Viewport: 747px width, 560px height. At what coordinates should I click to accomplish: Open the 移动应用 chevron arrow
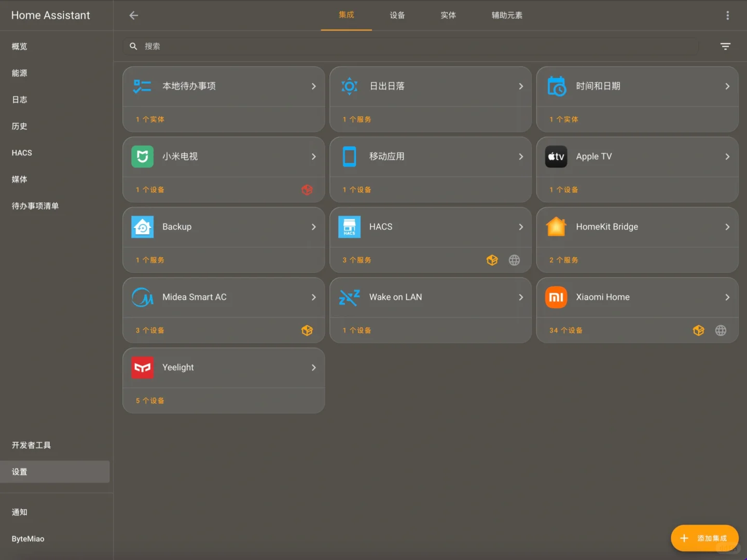click(x=521, y=157)
